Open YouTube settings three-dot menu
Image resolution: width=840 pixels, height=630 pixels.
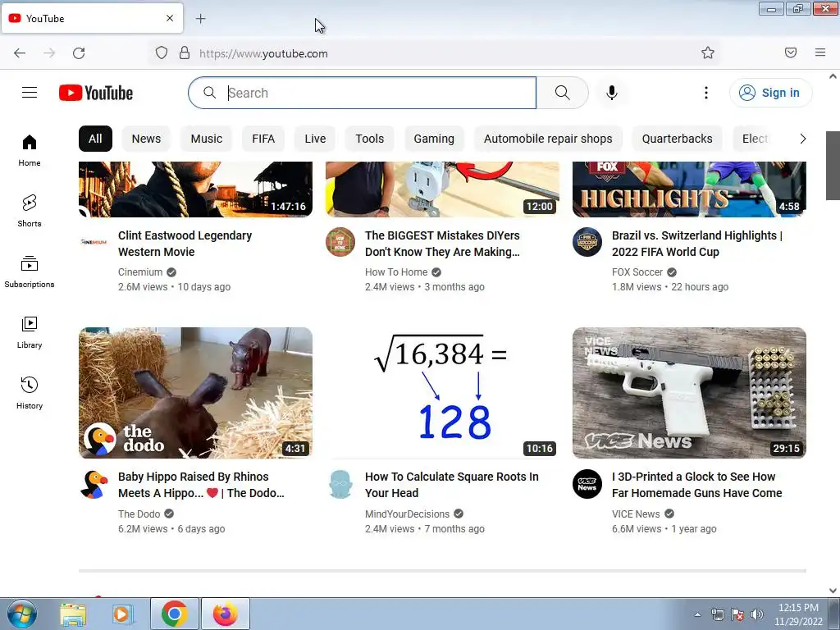click(x=705, y=93)
